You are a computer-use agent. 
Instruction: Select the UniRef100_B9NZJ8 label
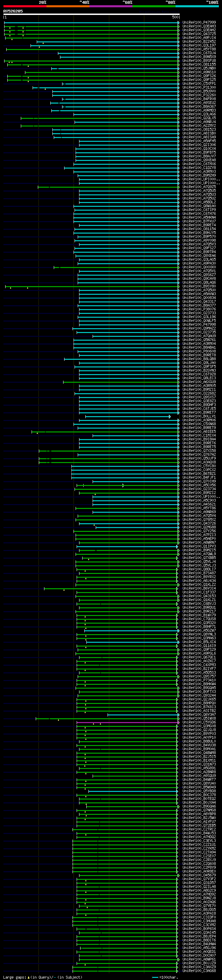199,898
